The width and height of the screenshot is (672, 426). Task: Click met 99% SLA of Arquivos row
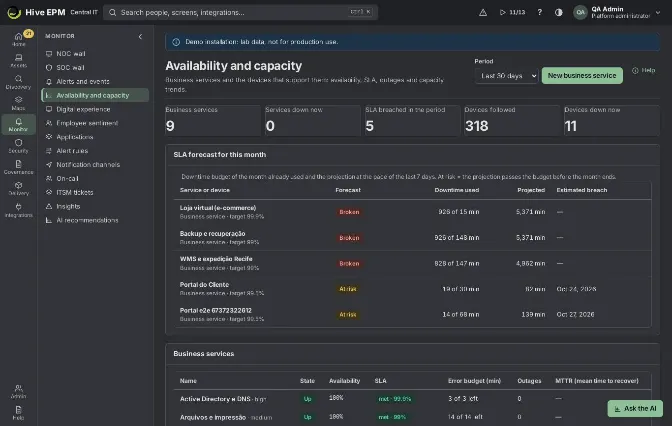[392, 417]
